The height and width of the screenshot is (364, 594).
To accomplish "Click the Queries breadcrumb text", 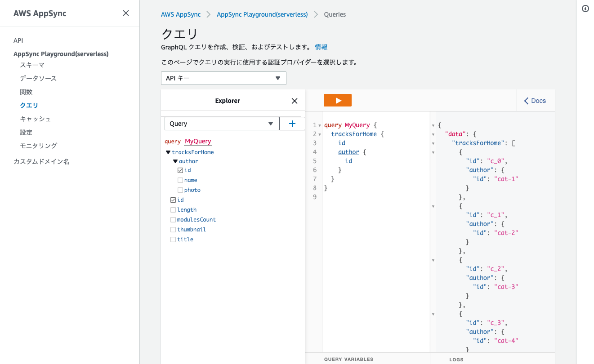I will point(335,14).
